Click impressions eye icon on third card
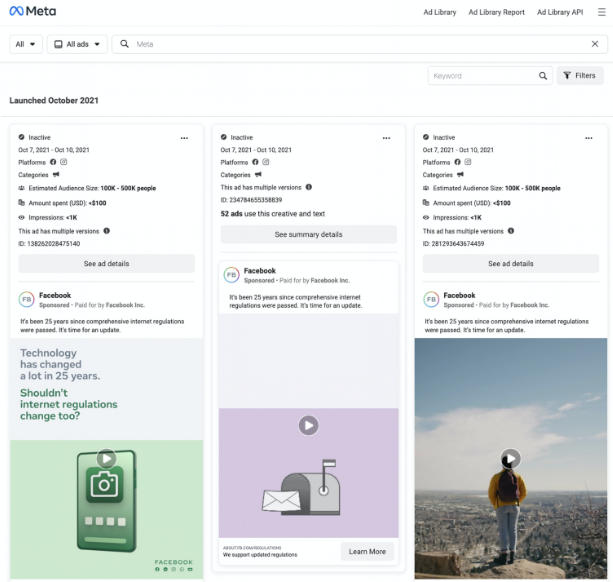The height and width of the screenshot is (582, 613). pyautogui.click(x=426, y=217)
